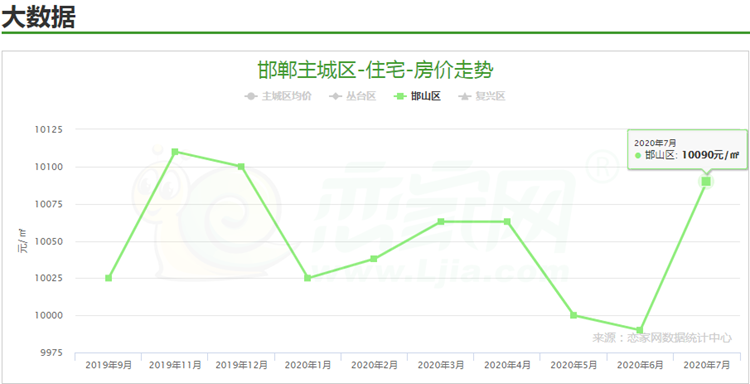Click the 大数据 section heading

[x=39, y=17]
